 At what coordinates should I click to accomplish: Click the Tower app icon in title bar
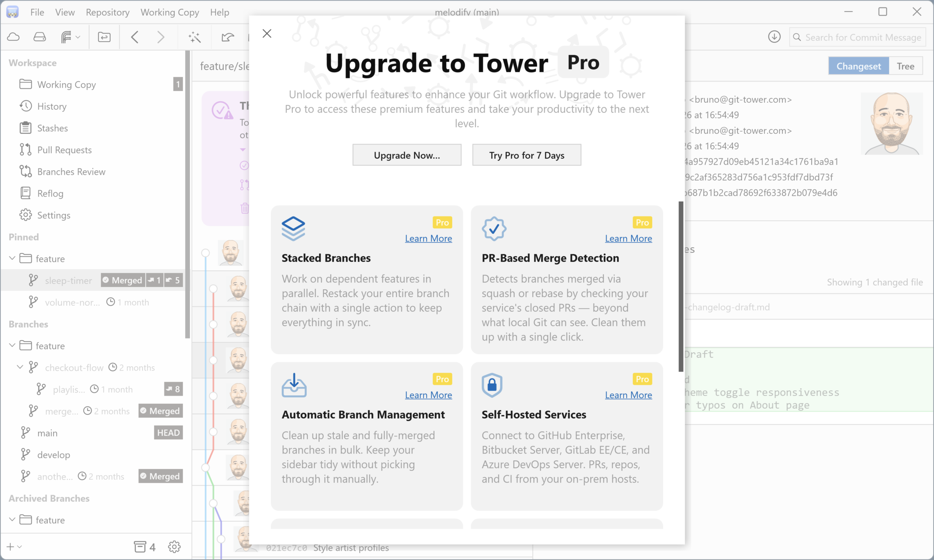point(13,12)
